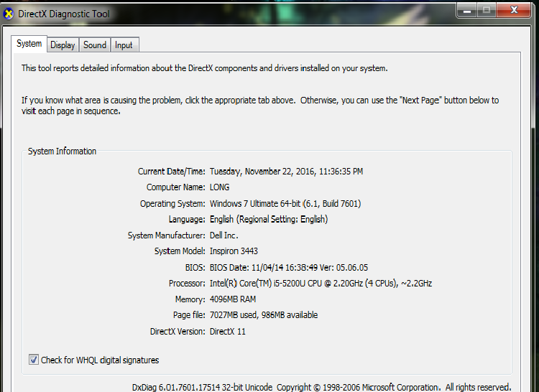The height and width of the screenshot is (392, 539).
Task: Click the DirectX Version label
Action: click(x=178, y=331)
